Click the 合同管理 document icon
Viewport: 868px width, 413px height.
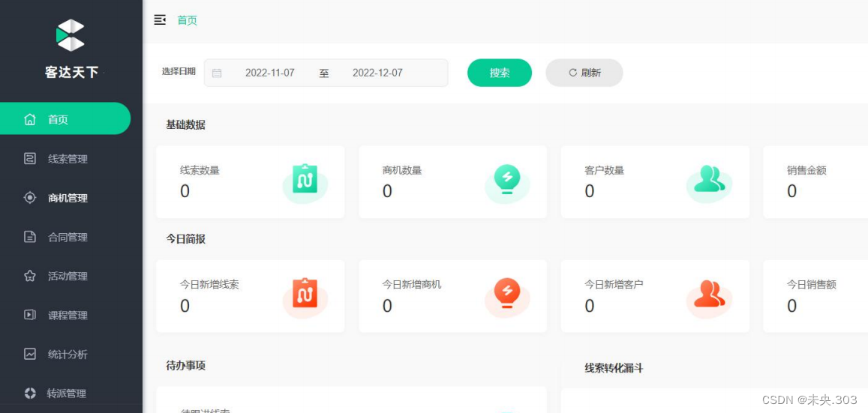tap(30, 237)
